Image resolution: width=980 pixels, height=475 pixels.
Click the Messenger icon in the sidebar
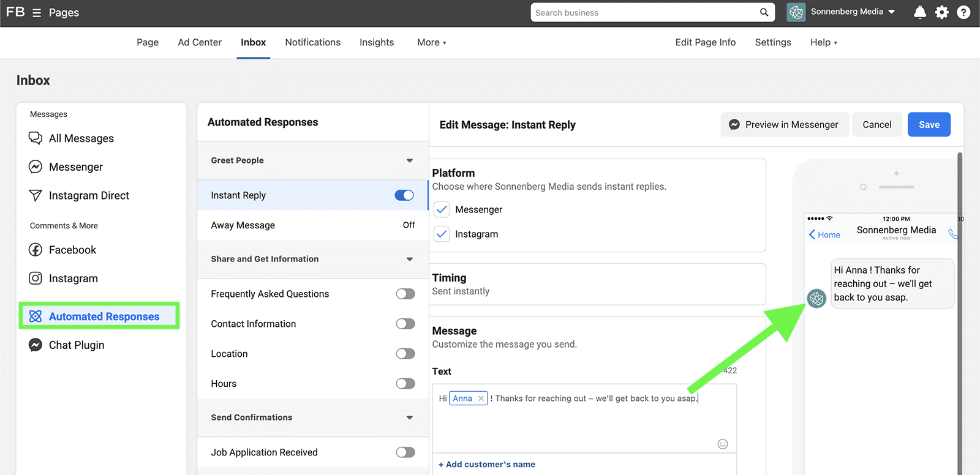(x=36, y=166)
